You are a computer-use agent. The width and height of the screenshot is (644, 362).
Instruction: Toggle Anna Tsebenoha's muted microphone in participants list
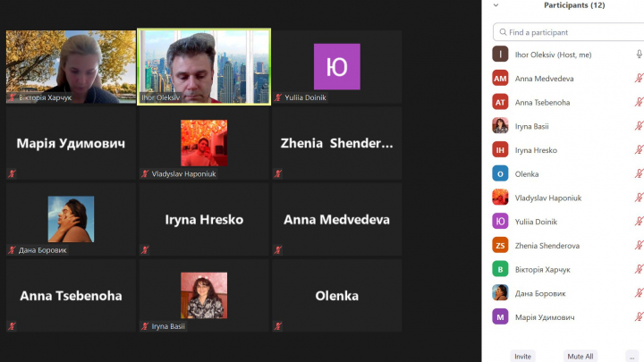click(x=639, y=102)
